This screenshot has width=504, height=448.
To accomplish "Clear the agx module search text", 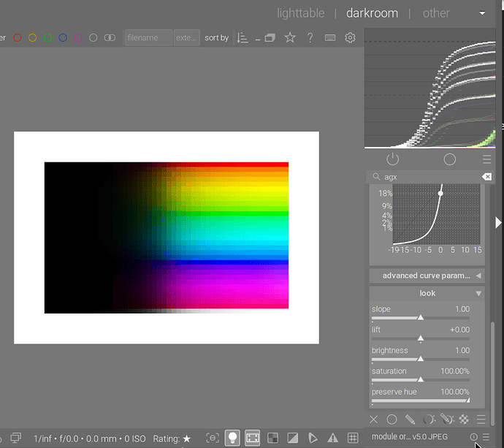I will tap(486, 177).
